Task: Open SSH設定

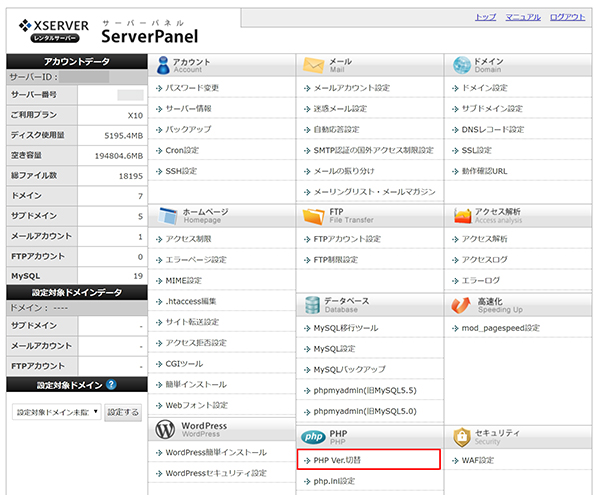Action: (181, 171)
